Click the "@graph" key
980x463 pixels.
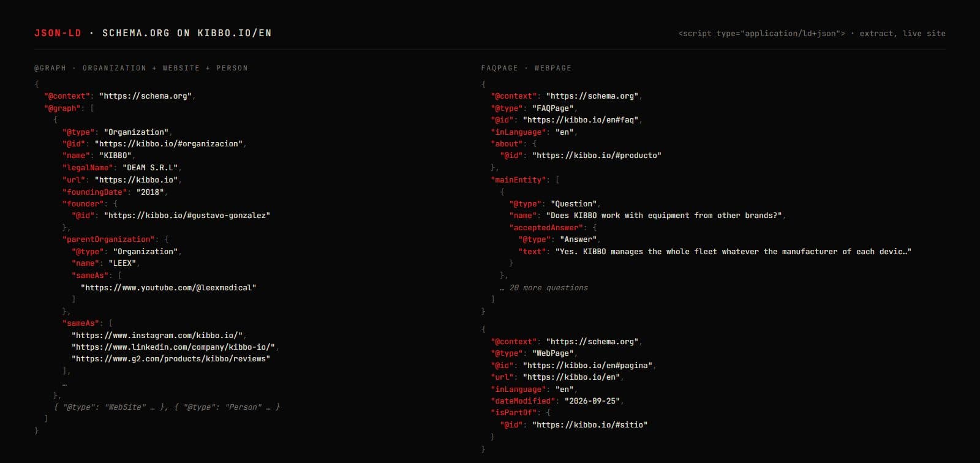[62, 108]
